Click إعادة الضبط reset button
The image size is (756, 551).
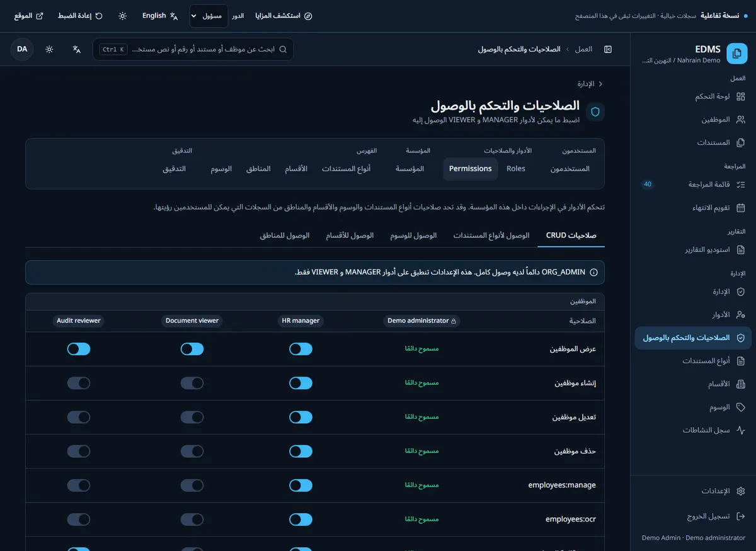[x=81, y=16]
